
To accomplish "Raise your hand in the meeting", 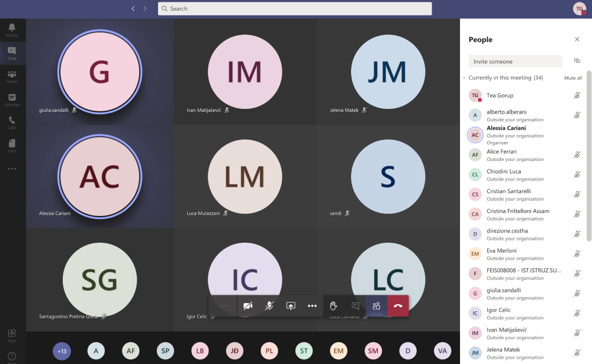I will pos(333,306).
